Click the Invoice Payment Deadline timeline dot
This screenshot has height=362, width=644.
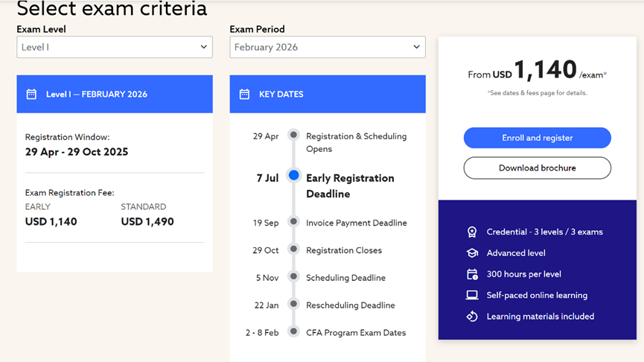tap(294, 222)
